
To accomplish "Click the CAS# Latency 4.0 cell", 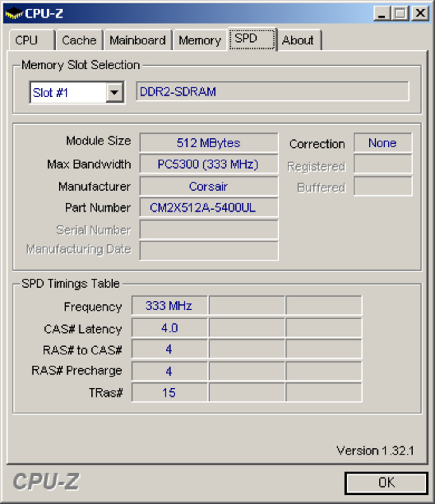I will click(x=169, y=328).
